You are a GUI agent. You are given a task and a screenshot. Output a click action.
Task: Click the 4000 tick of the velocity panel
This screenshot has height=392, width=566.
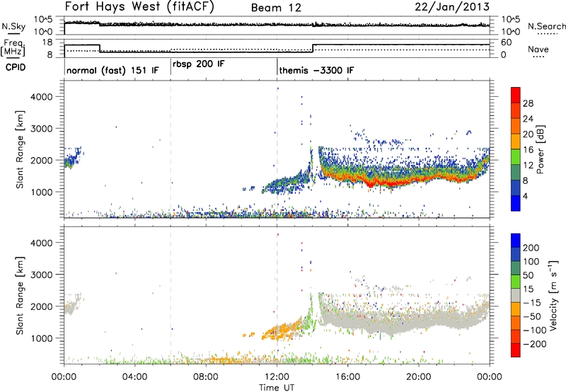coord(42,243)
